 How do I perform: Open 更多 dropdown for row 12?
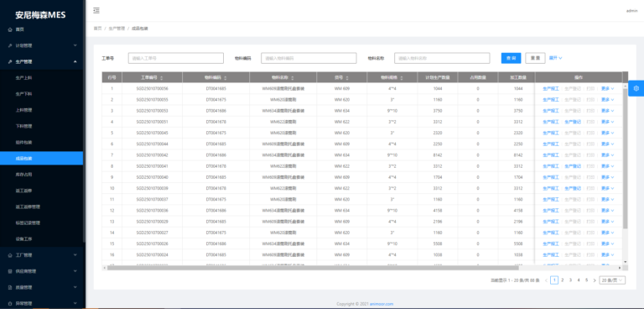[607, 211]
